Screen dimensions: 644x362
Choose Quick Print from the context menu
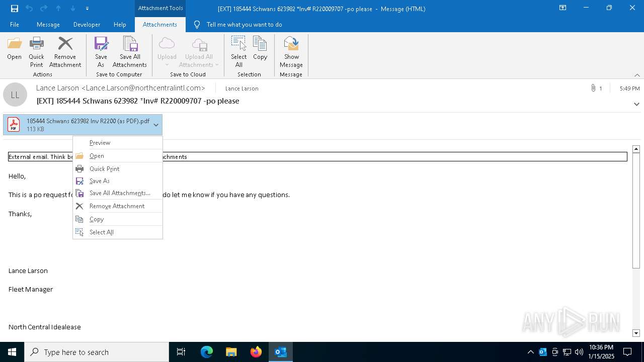tap(118, 169)
